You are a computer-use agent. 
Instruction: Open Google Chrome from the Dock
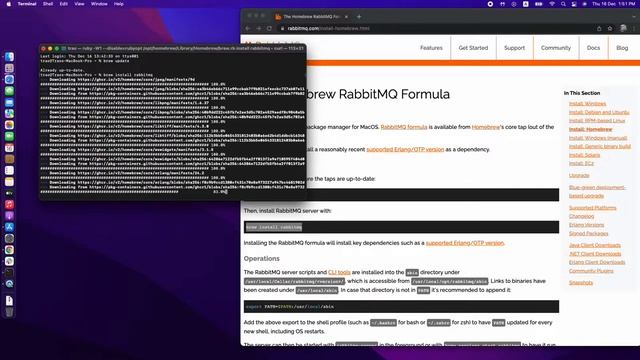click(x=9, y=250)
